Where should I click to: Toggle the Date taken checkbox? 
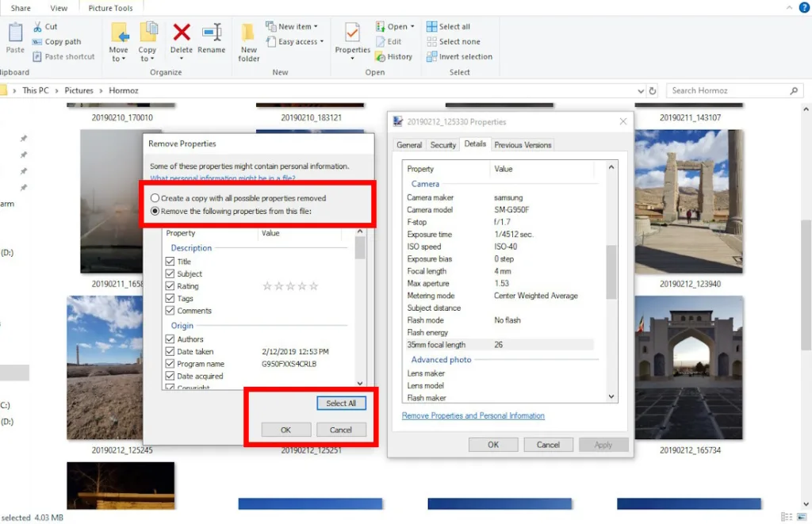pos(170,351)
